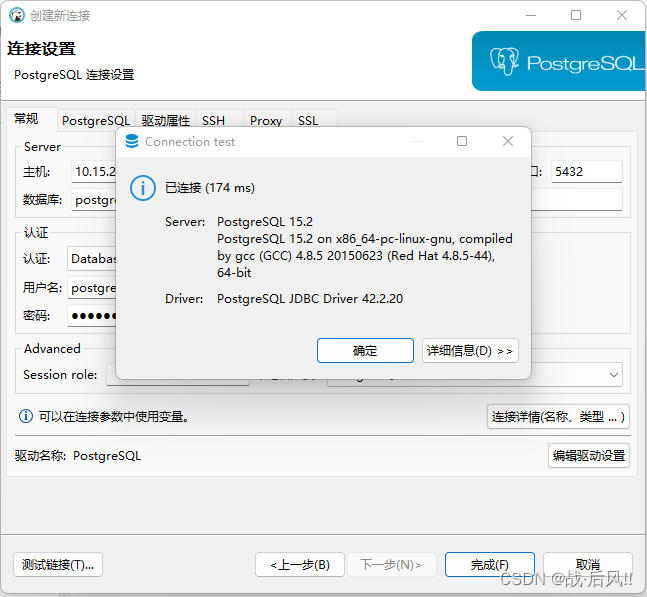Click the Connection test database icon
Screen dimensions: 647x597
[x=132, y=142]
